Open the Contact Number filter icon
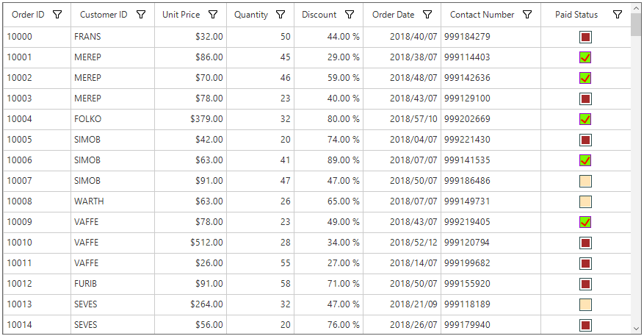644x336 pixels. (527, 15)
